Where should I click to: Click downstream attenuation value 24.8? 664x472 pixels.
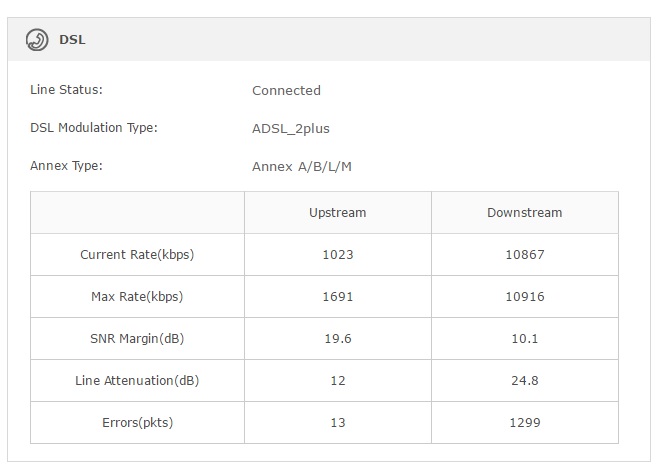[x=525, y=381]
